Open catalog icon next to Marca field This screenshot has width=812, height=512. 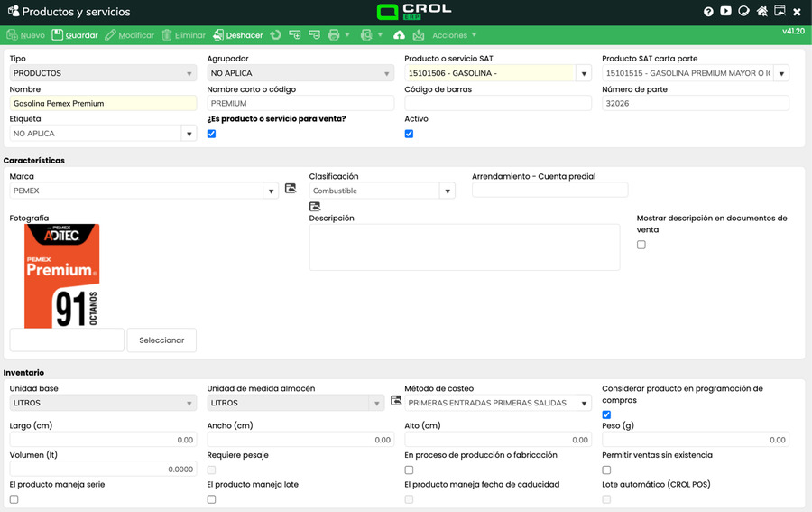coord(291,189)
